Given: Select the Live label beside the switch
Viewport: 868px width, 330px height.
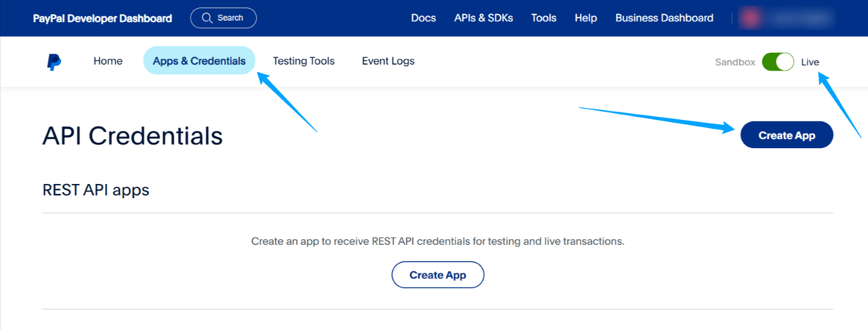Looking at the screenshot, I should pos(809,62).
